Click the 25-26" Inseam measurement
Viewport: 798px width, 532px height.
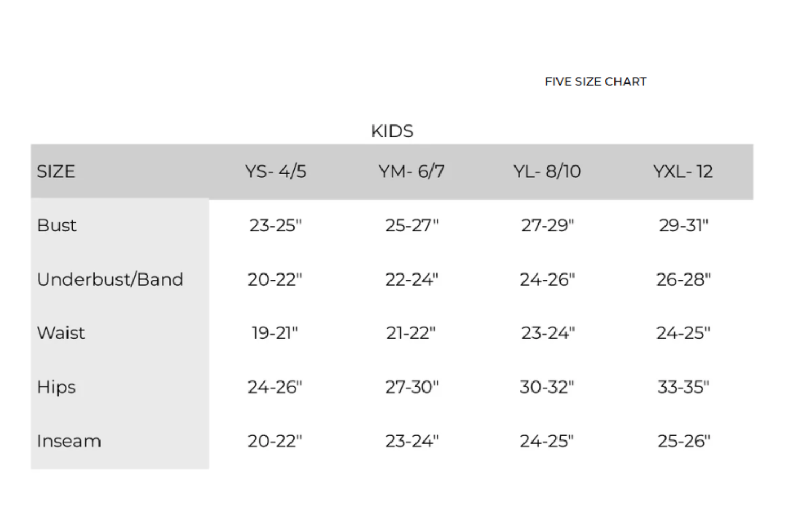(683, 441)
